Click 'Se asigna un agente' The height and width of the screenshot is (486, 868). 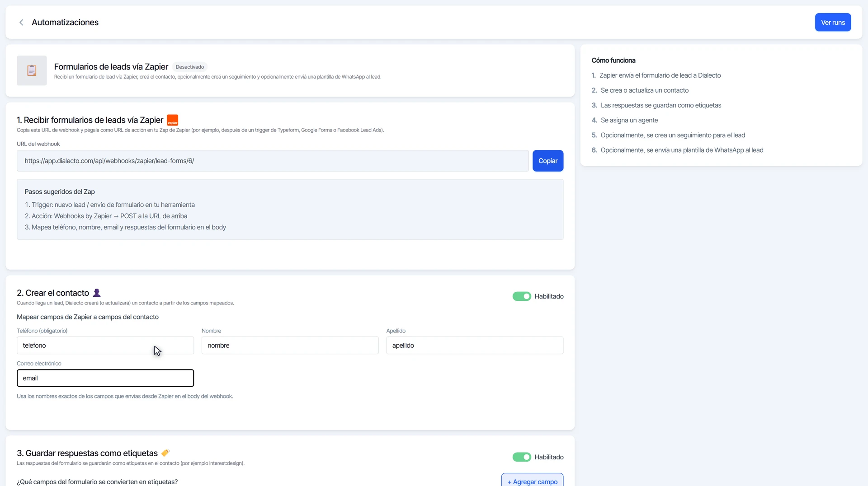coord(629,120)
